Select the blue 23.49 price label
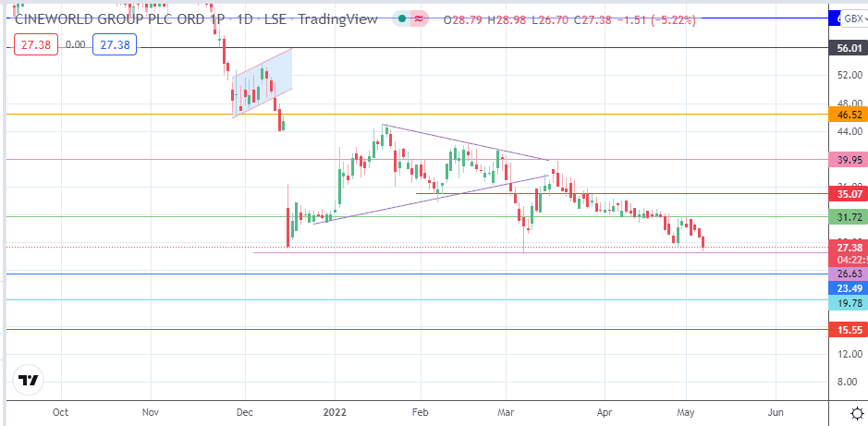 [x=849, y=287]
